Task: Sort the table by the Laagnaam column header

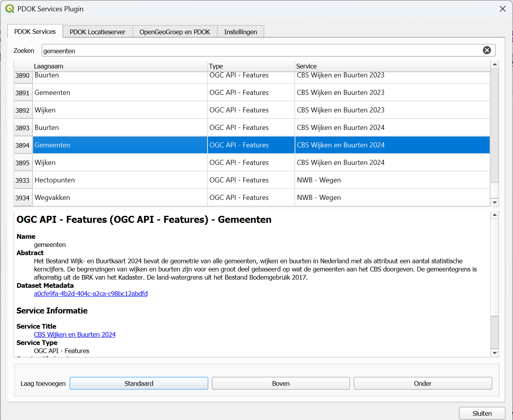Action: (x=49, y=66)
